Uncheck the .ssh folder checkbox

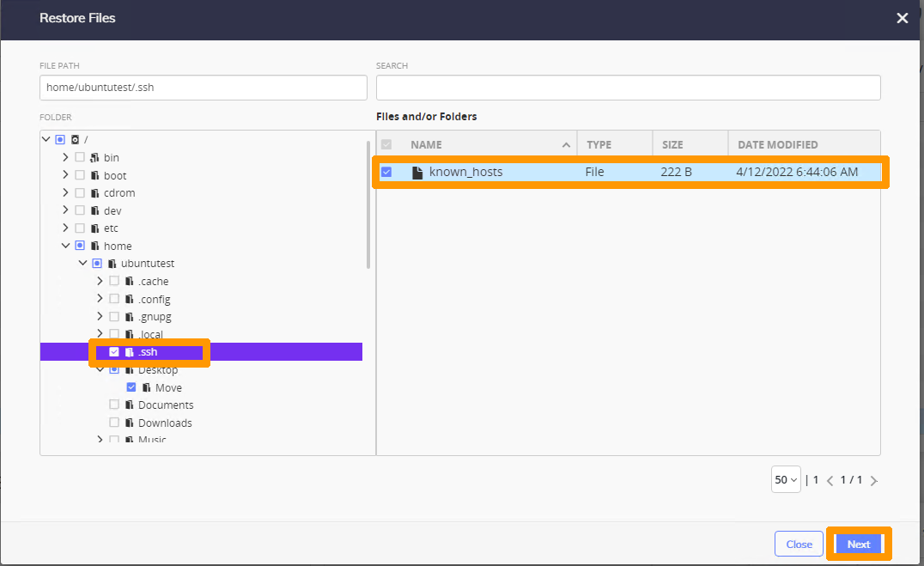[x=114, y=351]
